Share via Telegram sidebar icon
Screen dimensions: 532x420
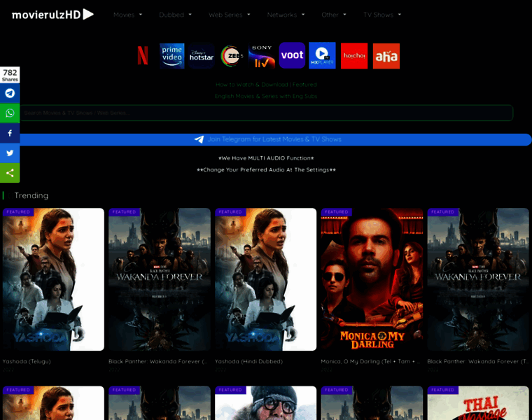[x=10, y=93]
